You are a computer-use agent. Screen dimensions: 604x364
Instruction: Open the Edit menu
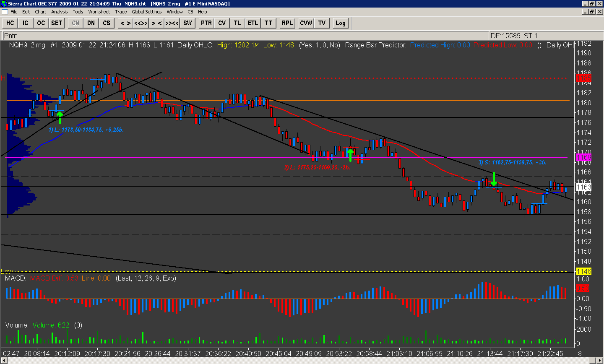click(x=26, y=12)
